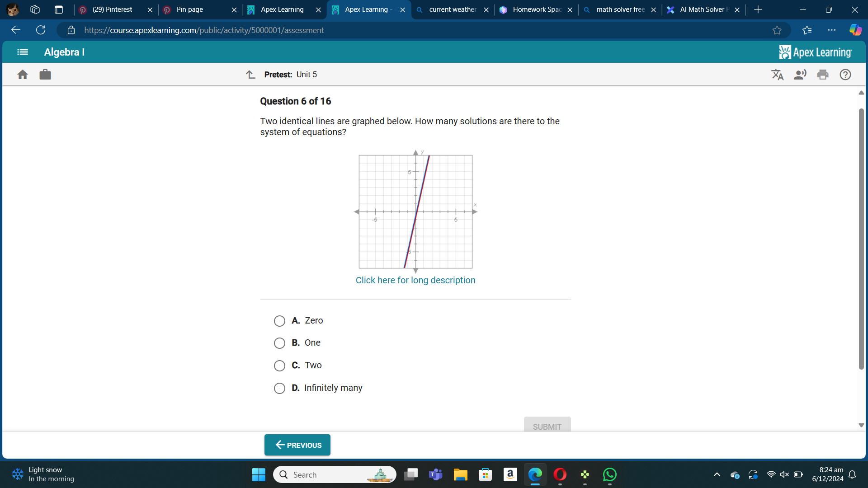Click the Apex Learning logo icon
868x488 pixels.
click(783, 52)
